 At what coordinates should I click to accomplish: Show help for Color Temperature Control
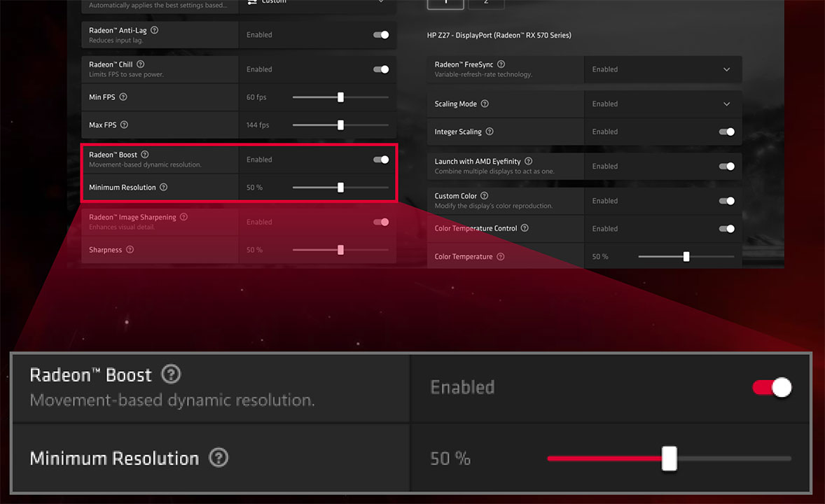(525, 227)
